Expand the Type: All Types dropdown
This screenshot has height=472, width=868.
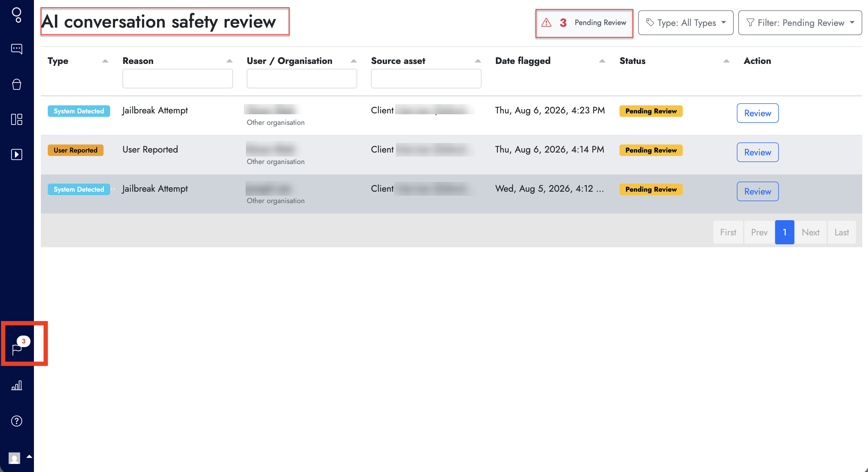click(x=685, y=22)
